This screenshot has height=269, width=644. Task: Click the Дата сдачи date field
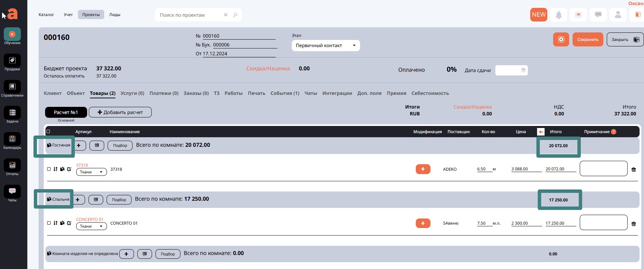tap(511, 70)
